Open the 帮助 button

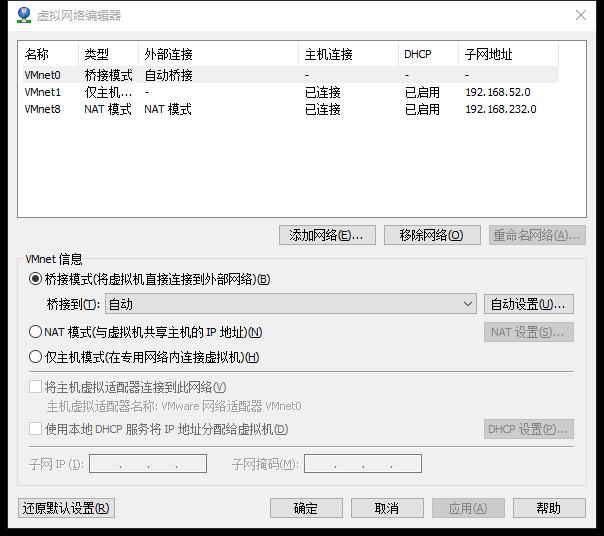click(x=549, y=508)
